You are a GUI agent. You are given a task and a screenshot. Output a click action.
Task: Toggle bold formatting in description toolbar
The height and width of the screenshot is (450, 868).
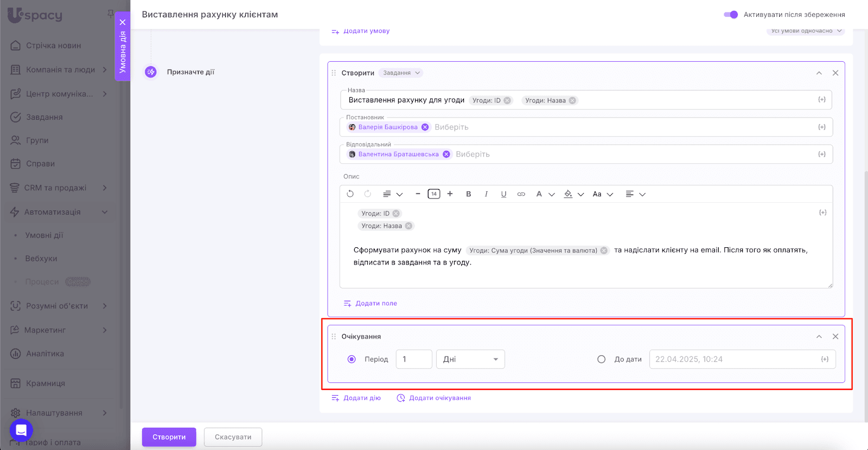469,194
